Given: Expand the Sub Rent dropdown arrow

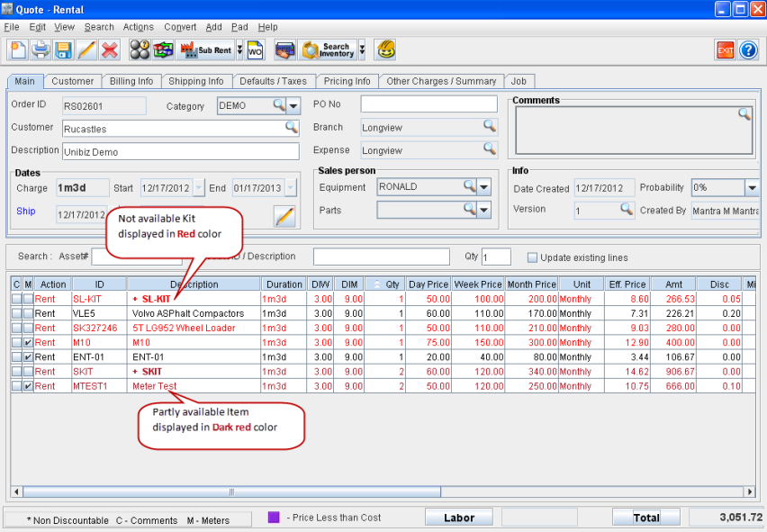Looking at the screenshot, I should [x=239, y=50].
